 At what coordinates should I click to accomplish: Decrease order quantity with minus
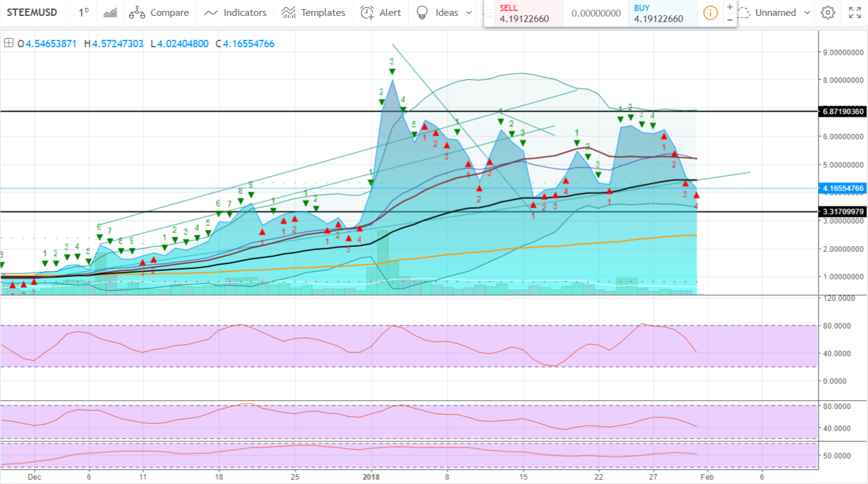tap(730, 20)
